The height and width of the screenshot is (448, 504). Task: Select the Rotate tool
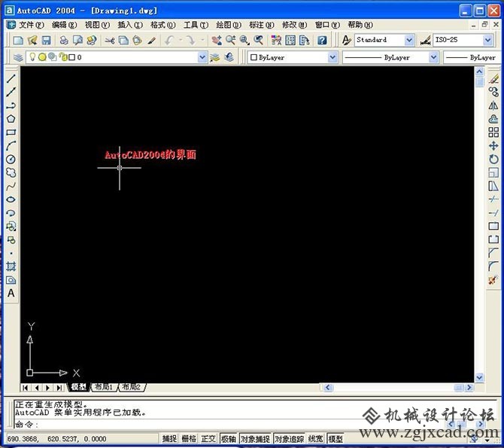pyautogui.click(x=493, y=160)
